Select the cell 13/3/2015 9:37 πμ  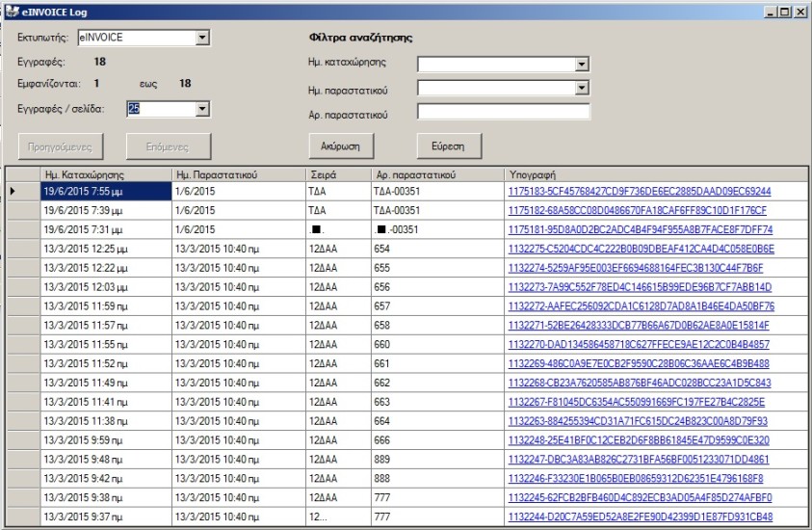[106, 517]
